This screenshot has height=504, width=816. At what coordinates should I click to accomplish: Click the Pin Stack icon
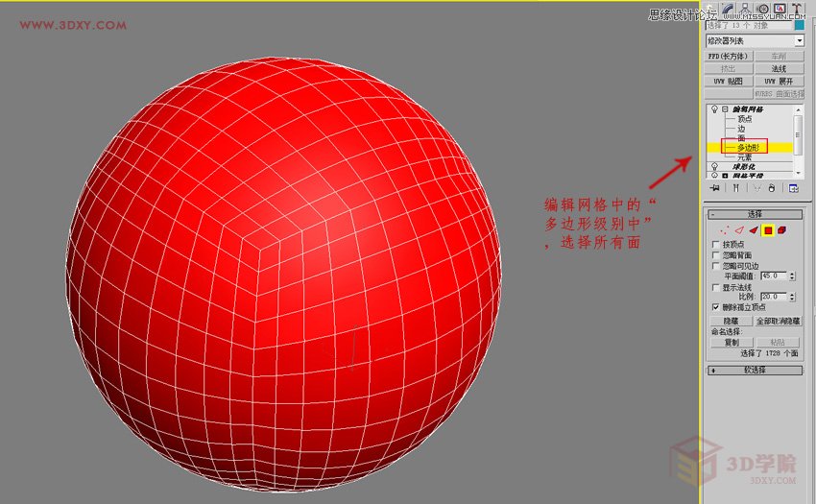(x=715, y=188)
